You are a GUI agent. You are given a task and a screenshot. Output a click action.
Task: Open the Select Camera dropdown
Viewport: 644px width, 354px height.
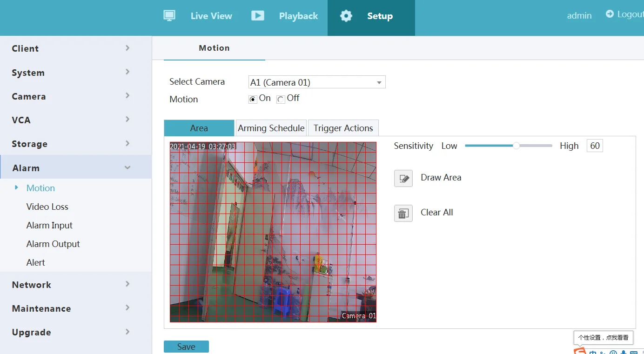(x=317, y=82)
